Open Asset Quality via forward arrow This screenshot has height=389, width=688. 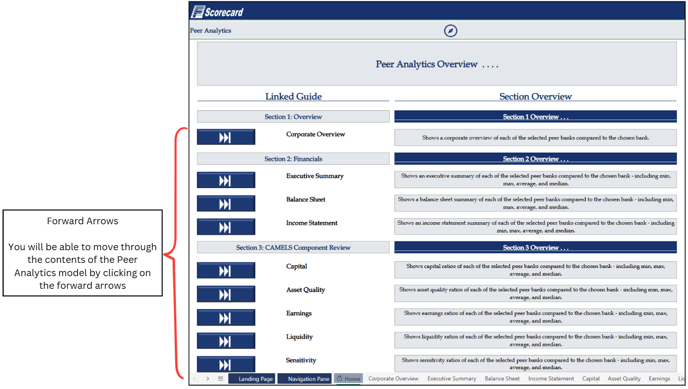pos(226,294)
